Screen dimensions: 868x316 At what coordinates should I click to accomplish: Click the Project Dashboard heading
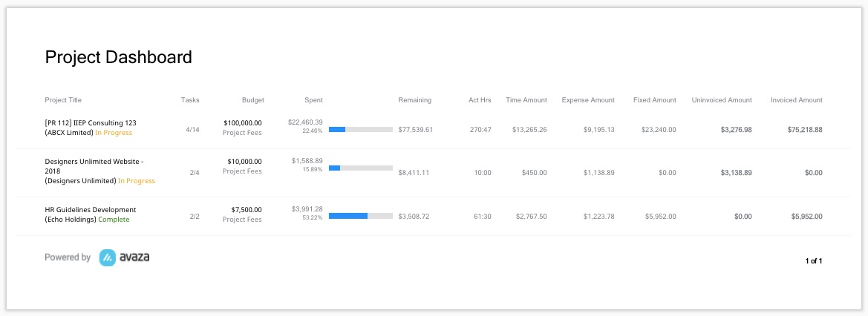[119, 57]
